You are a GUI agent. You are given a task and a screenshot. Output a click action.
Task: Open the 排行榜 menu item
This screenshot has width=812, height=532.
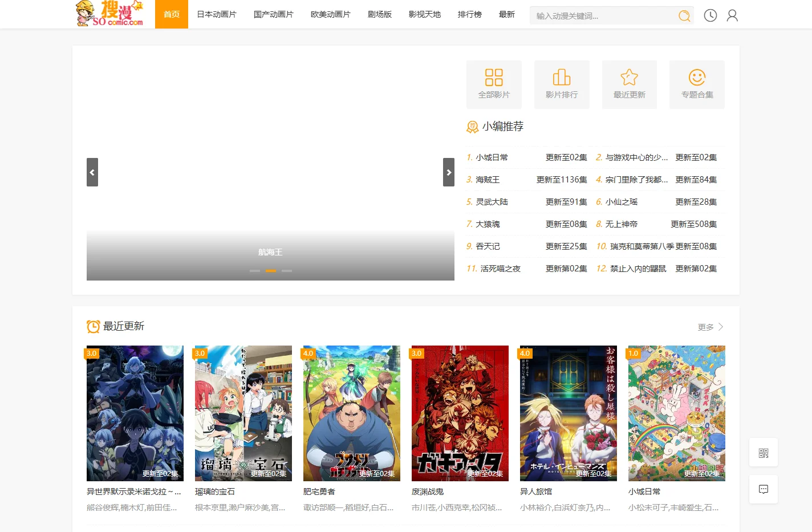coord(470,14)
